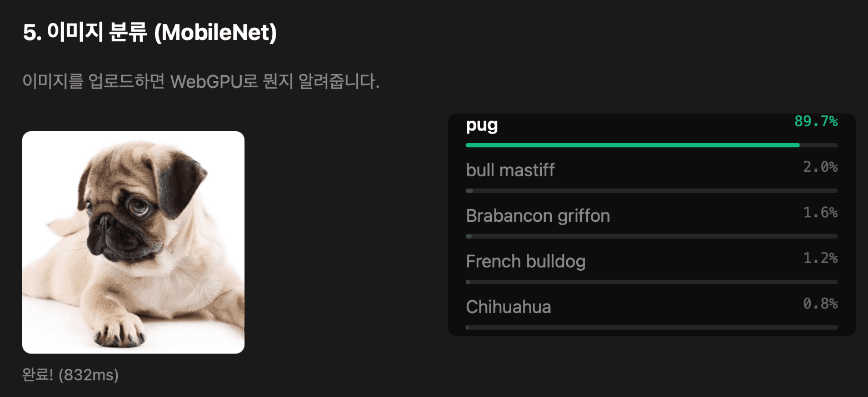Click the bull mastiff progress bar
Viewport: 868px width, 397px height.
[651, 190]
